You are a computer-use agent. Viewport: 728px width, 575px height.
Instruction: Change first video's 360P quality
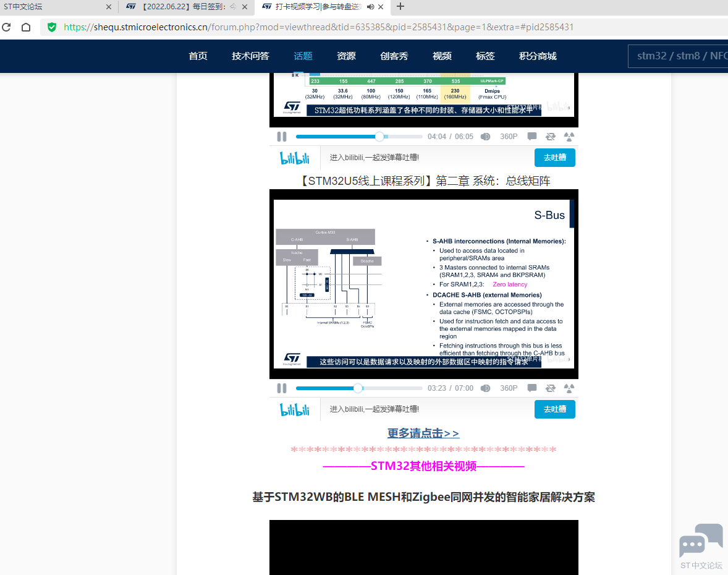[x=509, y=137]
